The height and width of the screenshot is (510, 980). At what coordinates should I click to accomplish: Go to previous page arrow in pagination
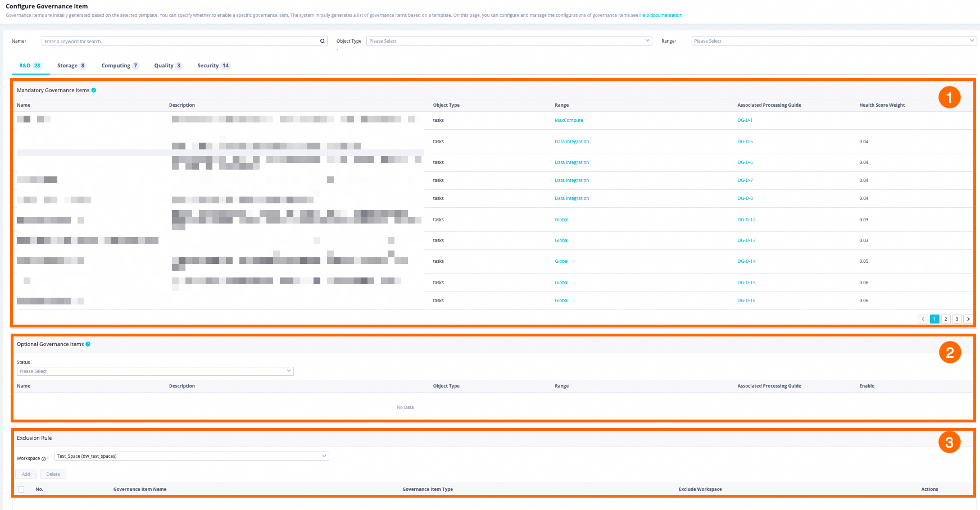click(923, 319)
